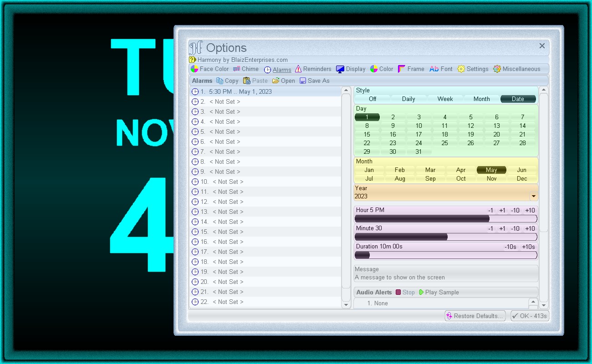Click the clock icon of alarm 11
The image size is (592, 364).
(x=195, y=192)
